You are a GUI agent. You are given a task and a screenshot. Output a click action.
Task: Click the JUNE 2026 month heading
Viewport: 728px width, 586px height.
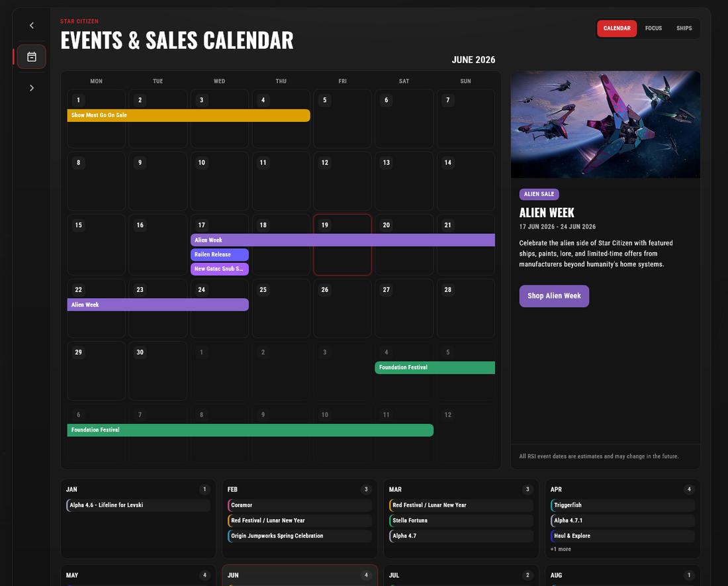click(473, 60)
